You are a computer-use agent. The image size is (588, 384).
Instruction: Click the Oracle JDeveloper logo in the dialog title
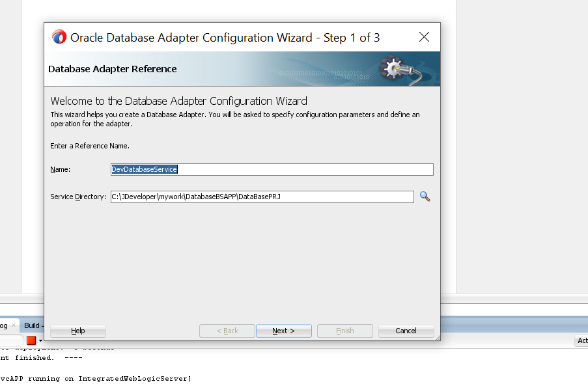pyautogui.click(x=59, y=37)
